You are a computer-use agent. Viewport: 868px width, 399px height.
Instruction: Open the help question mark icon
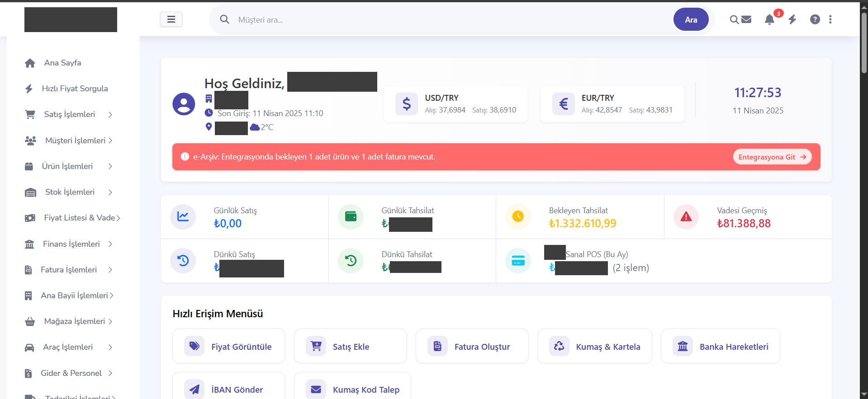pyautogui.click(x=815, y=19)
